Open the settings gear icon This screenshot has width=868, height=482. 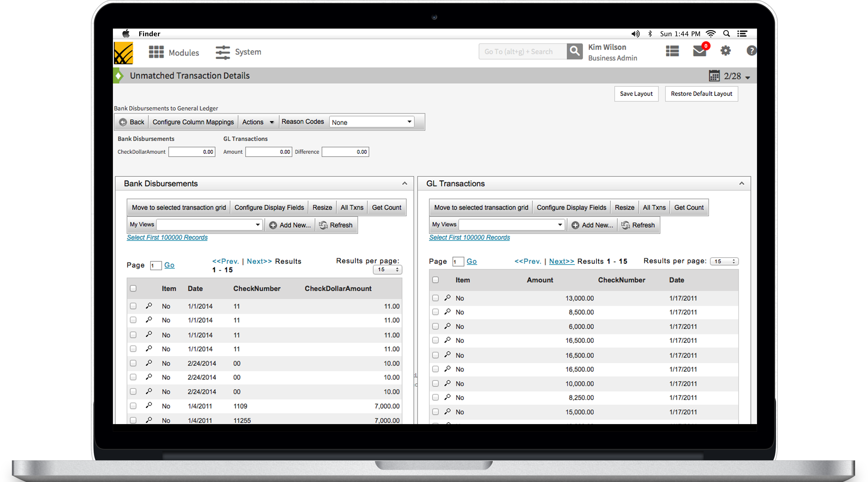pos(726,51)
